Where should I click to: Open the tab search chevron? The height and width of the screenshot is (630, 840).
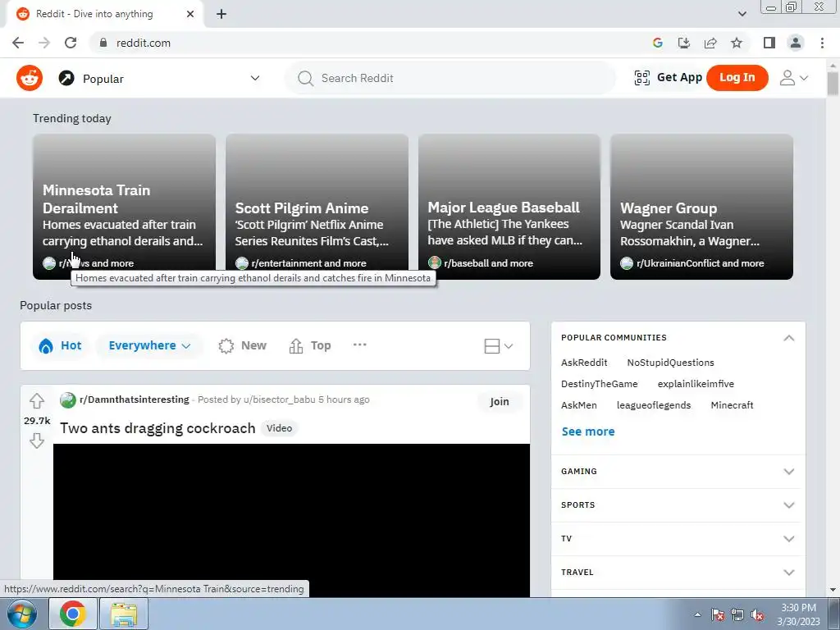coord(742,14)
